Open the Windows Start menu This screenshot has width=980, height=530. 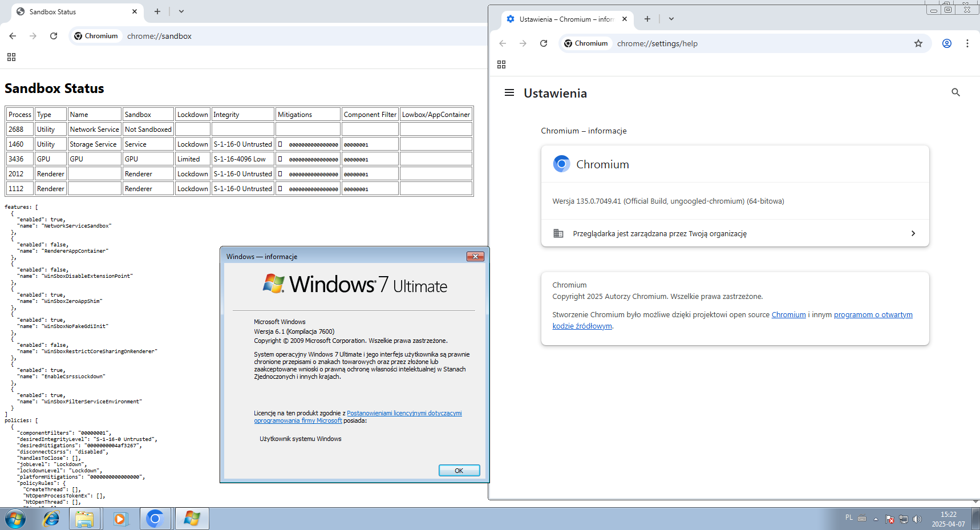[x=15, y=519]
